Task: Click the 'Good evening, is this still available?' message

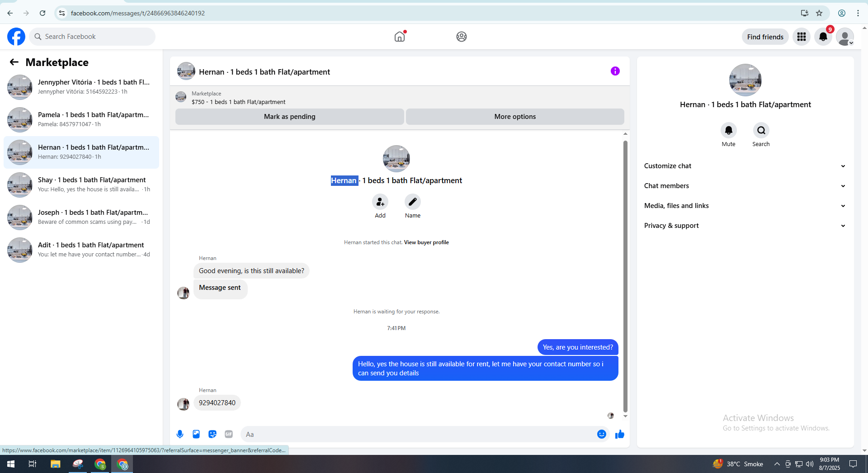Action: pos(251,271)
